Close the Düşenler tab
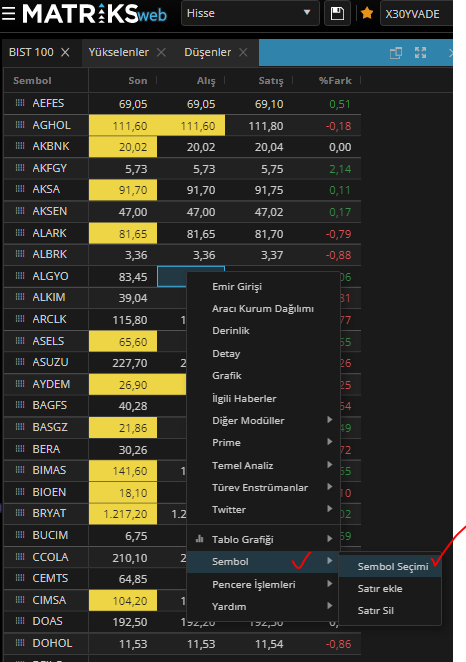Viewport: 466px width, 662px height. tap(243, 52)
